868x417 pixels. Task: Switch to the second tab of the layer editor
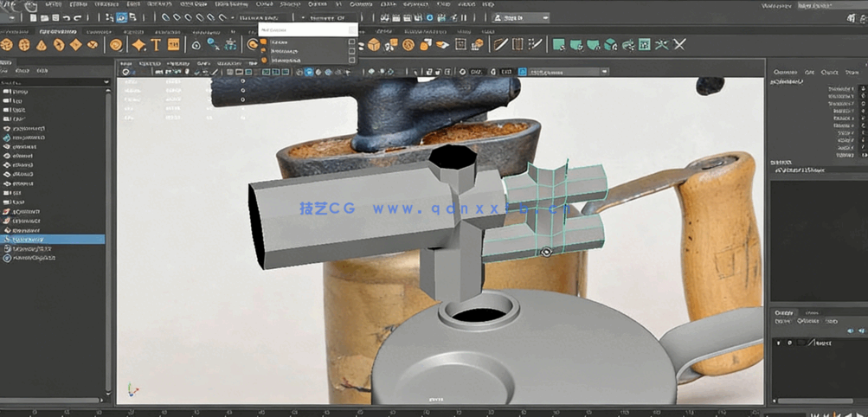(x=812, y=312)
